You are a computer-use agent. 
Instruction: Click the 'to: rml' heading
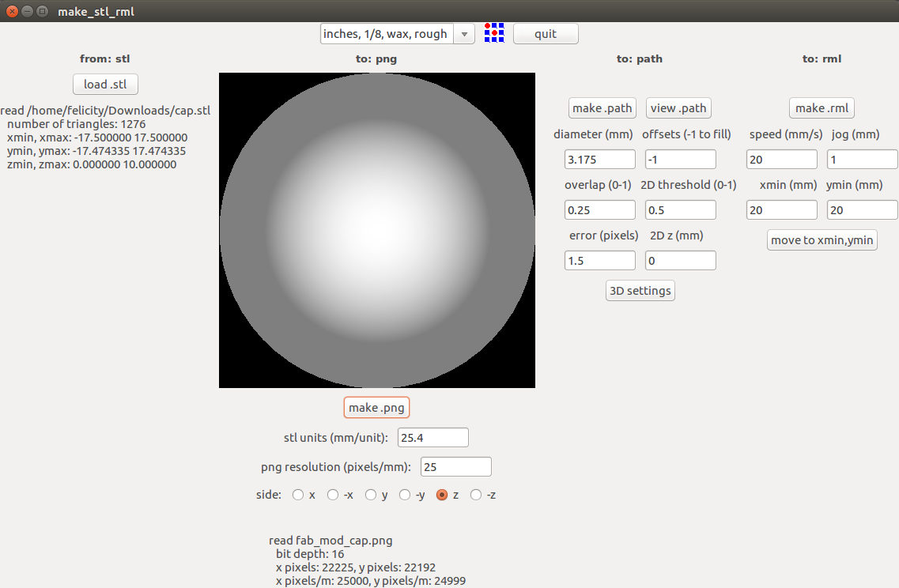coord(822,58)
